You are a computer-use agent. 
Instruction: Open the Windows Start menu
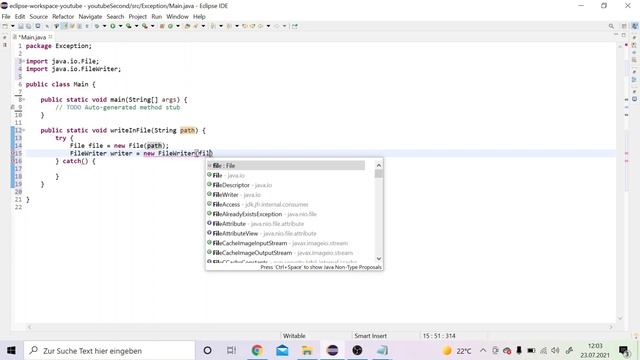[x=11, y=351]
